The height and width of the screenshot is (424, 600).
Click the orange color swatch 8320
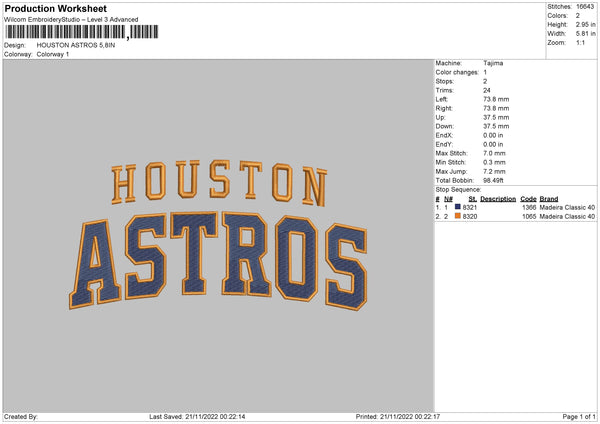click(457, 216)
